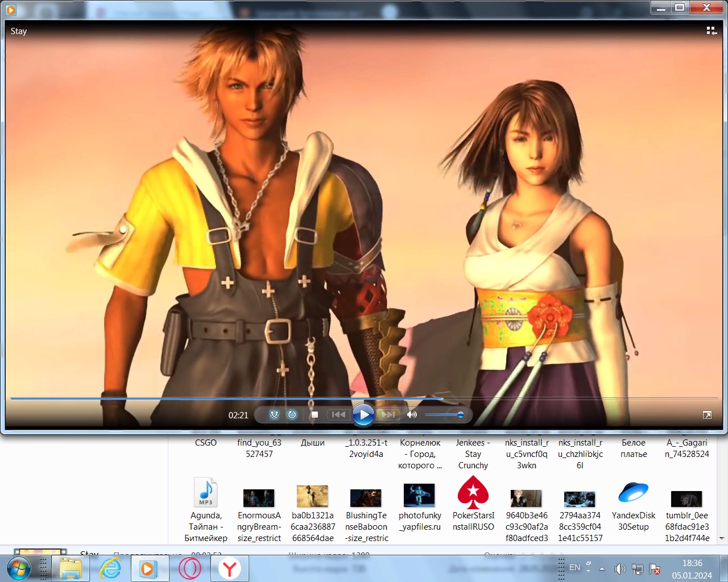Viewport: 728px width, 582px height.
Task: Click the EN language indicator
Action: click(x=575, y=567)
